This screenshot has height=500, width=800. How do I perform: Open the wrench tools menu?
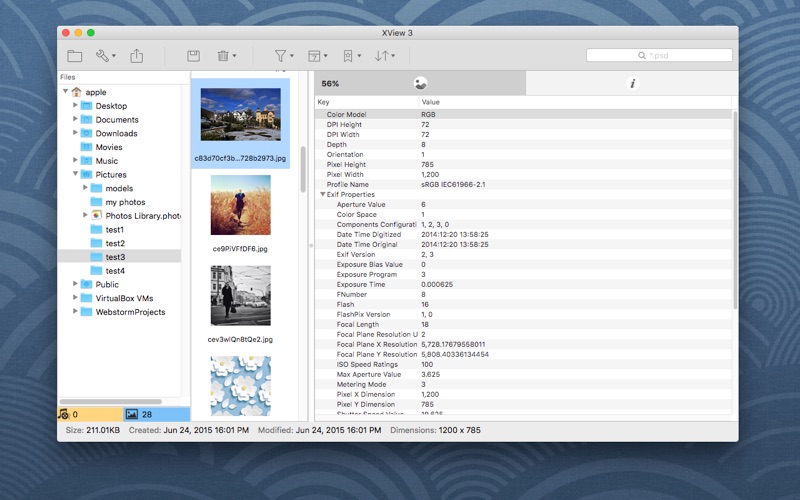[106, 56]
